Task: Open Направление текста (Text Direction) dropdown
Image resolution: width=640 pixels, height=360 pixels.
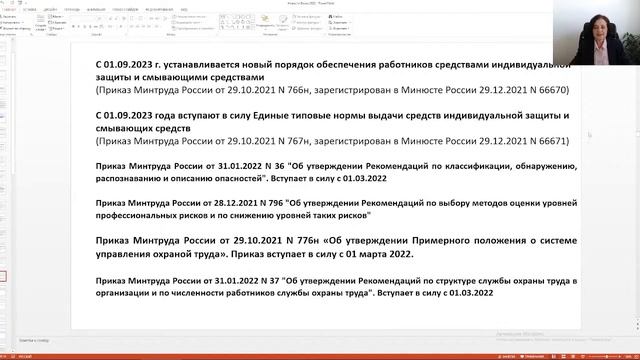Action: [x=189, y=17]
